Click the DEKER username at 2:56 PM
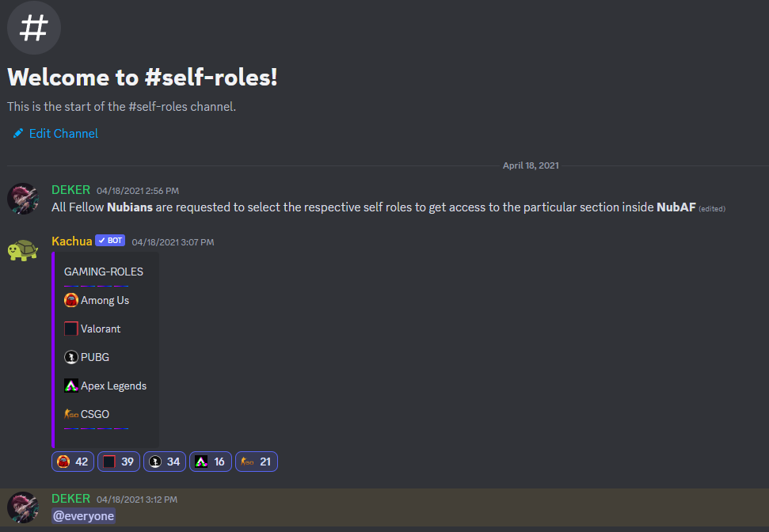769x532 pixels. coord(70,190)
